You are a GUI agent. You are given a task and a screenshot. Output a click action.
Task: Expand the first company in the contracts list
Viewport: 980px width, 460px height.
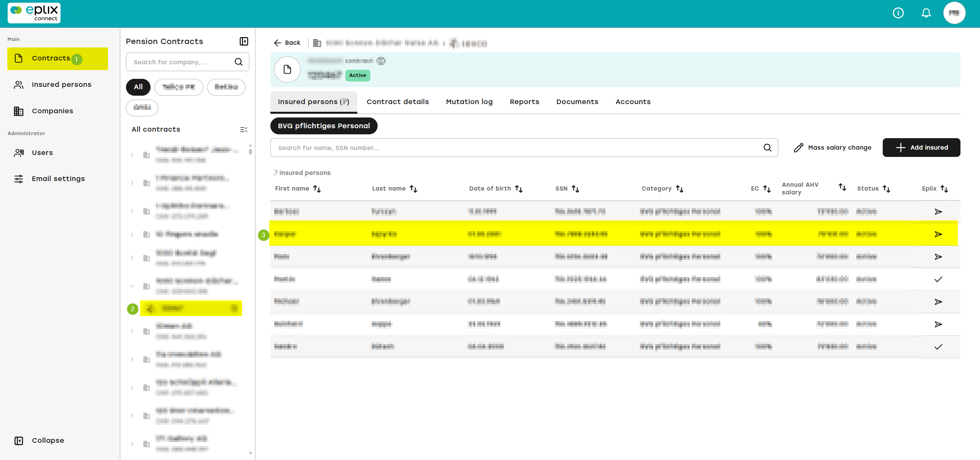tap(132, 155)
